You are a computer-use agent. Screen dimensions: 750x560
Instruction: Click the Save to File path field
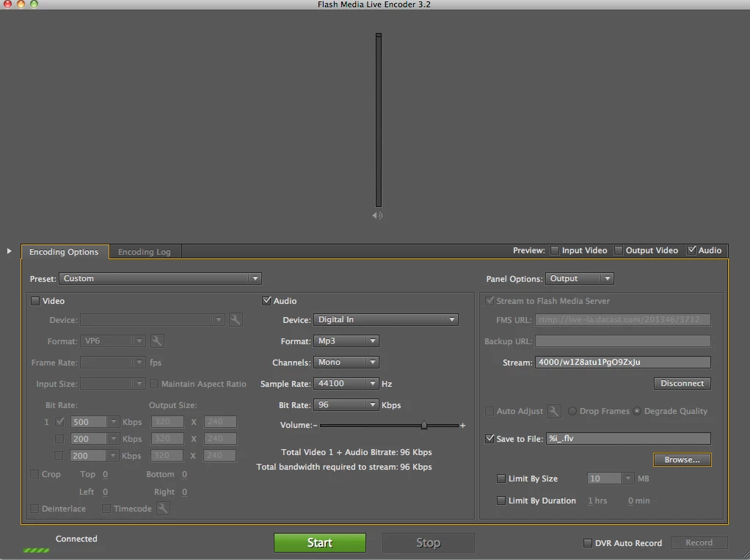(628, 438)
